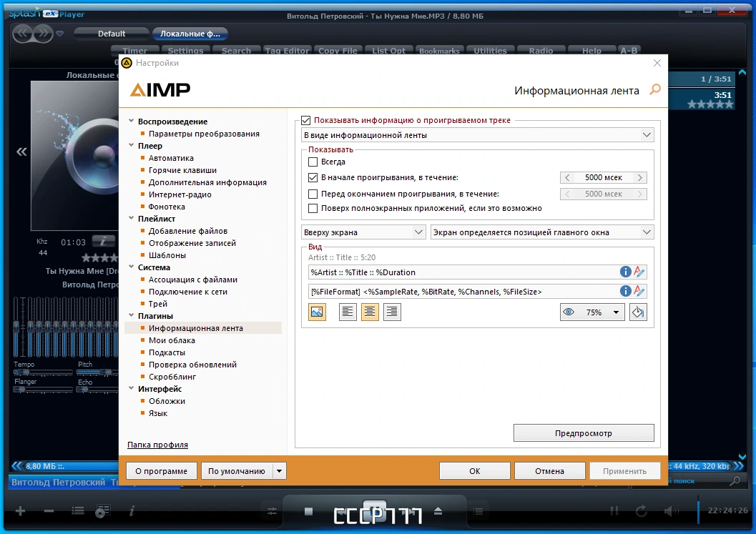Adjust the Tempo slider in Splash player
This screenshot has height=534, width=756.
[42, 372]
